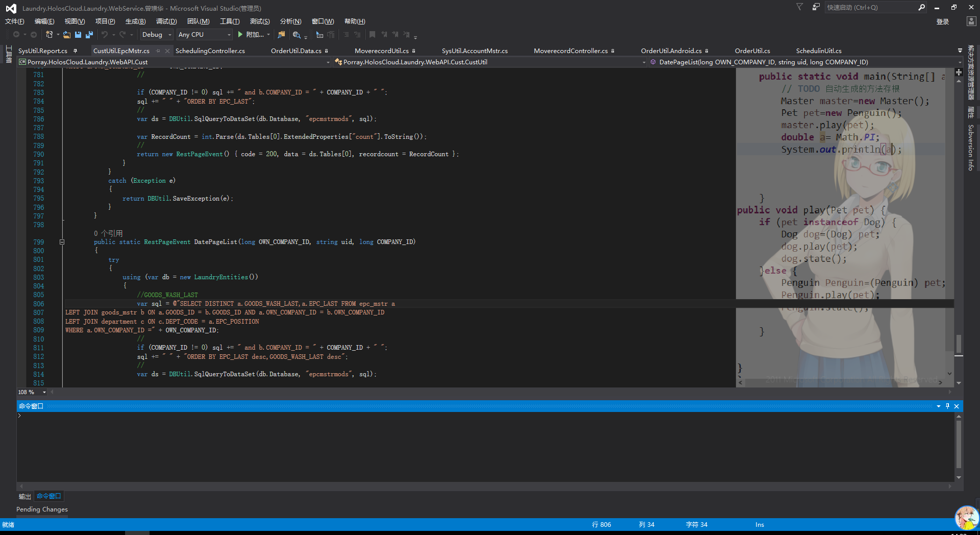980x535 pixels.
Task: Start debugging with the green play icon
Action: click(240, 35)
